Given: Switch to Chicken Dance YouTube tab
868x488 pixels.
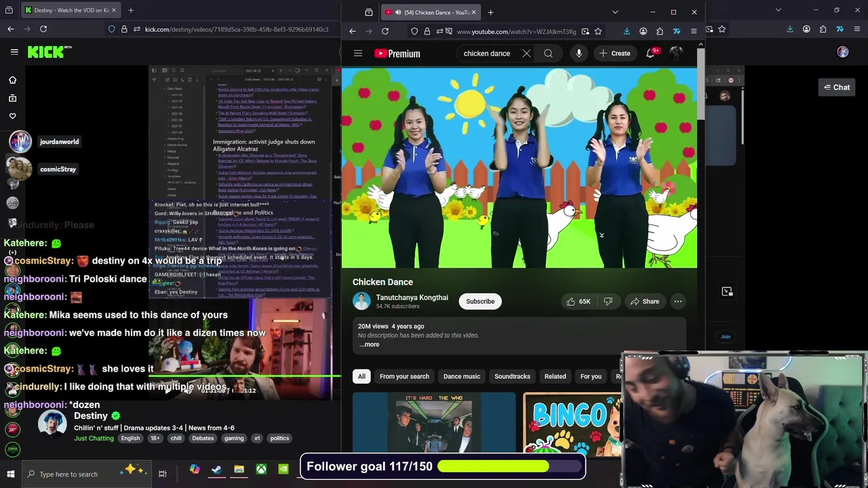Looking at the screenshot, I should 431,12.
